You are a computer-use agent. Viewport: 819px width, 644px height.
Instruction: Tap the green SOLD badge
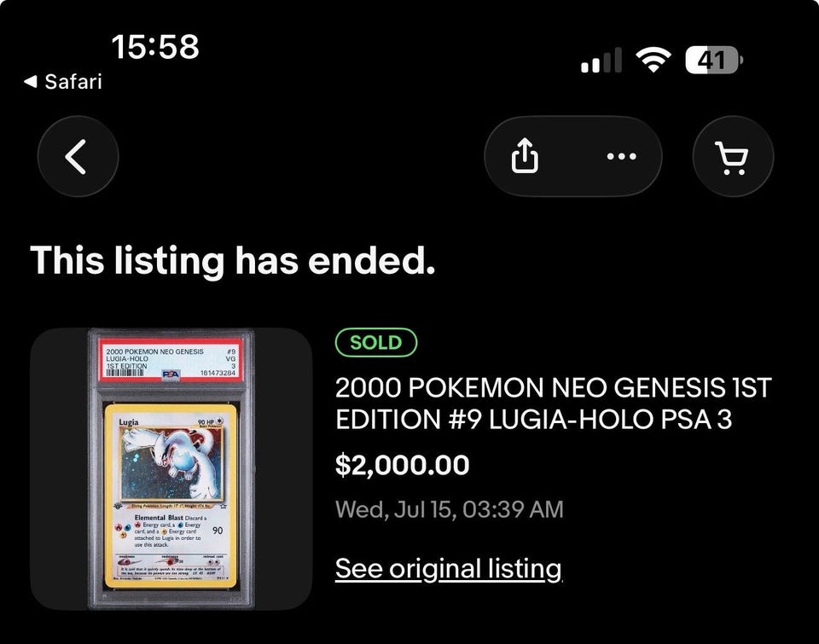click(x=376, y=343)
